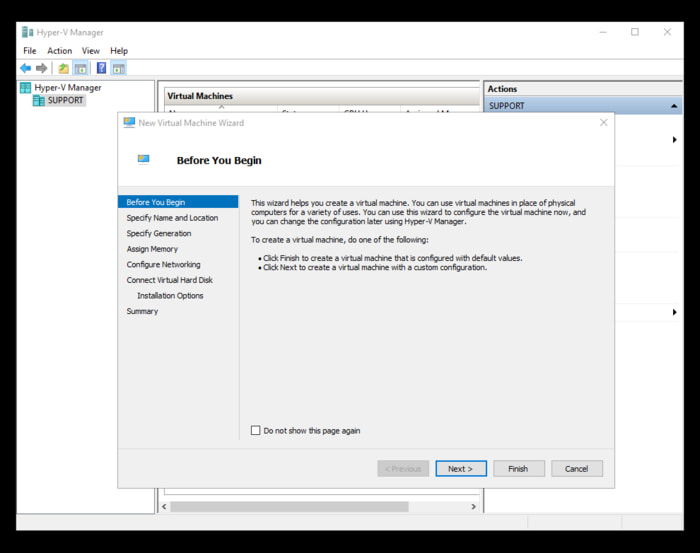This screenshot has width=700, height=553.
Task: Select the 'Before You Begin' wizard step
Action: (x=178, y=202)
